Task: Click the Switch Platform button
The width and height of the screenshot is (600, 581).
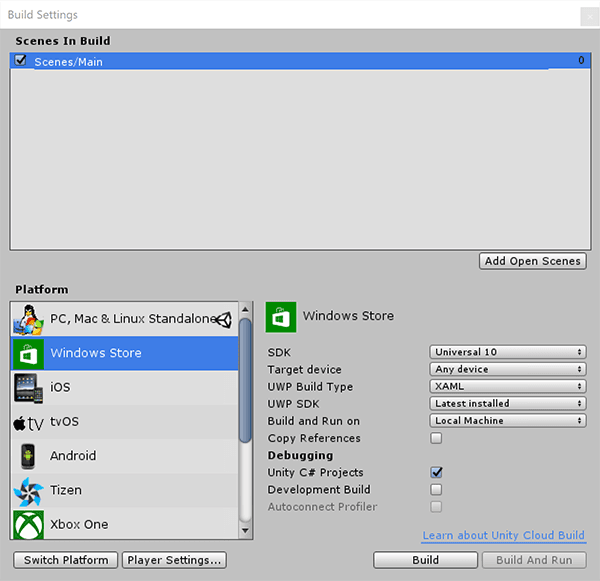Action: click(66, 560)
